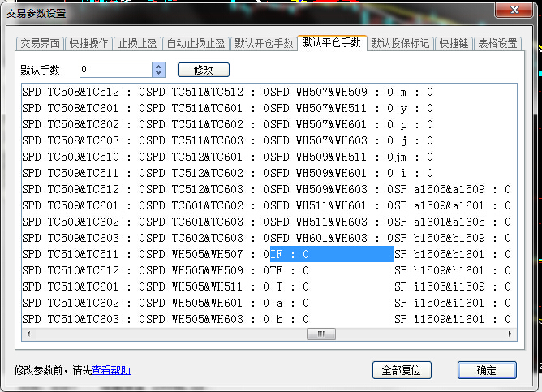Click the horizontal scrollbar's left arrow
Image resolution: width=542 pixels, height=392 pixels.
[x=27, y=334]
